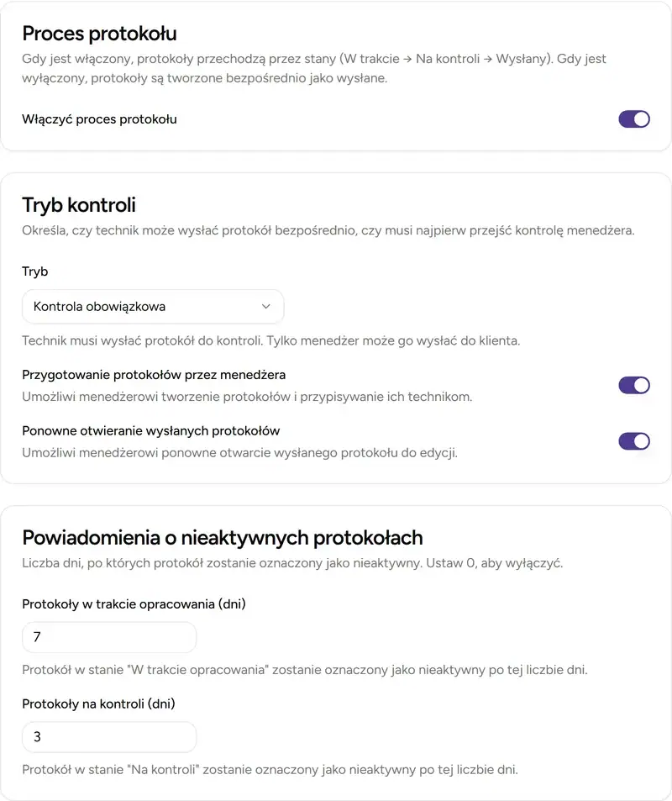Click the chevron on the Kontrola obowiązkowa selector
The height and width of the screenshot is (801, 672).
tap(266, 306)
